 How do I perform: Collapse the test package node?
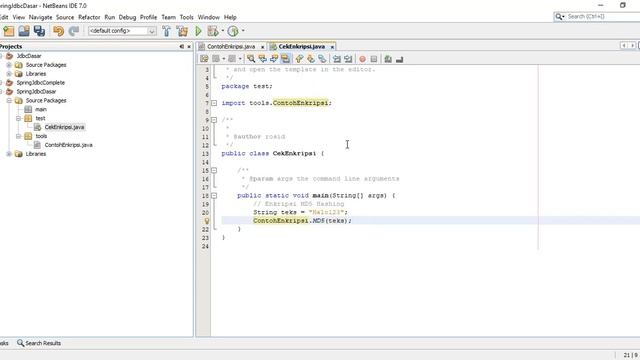[18, 118]
